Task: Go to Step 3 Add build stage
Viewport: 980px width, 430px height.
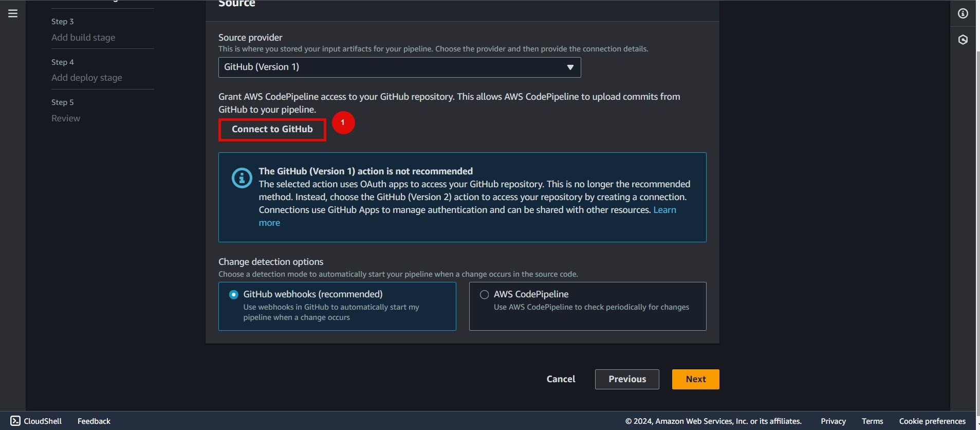Action: click(x=83, y=37)
